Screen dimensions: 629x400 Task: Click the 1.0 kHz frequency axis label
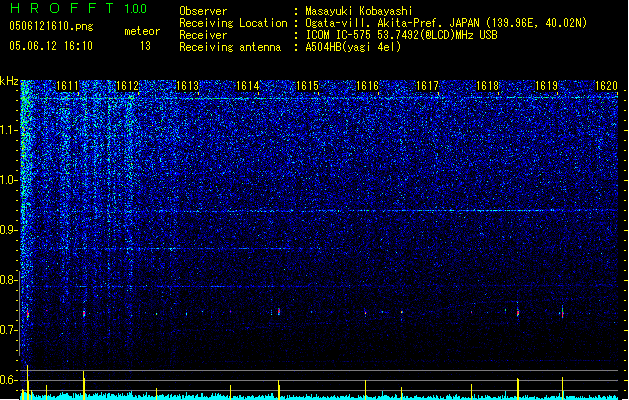pos(10,181)
